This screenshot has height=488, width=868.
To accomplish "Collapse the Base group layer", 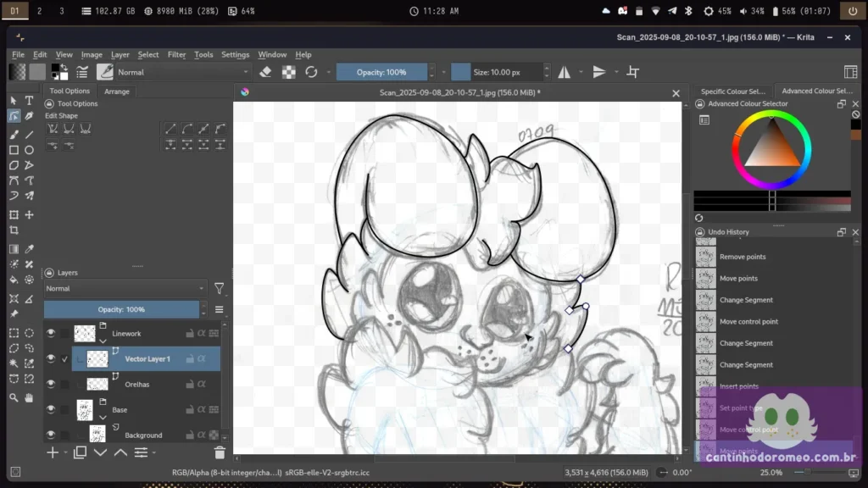I will click(x=103, y=417).
